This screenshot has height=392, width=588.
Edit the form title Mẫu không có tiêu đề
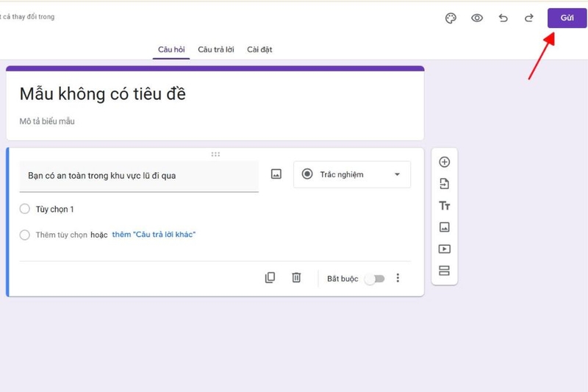pos(102,94)
